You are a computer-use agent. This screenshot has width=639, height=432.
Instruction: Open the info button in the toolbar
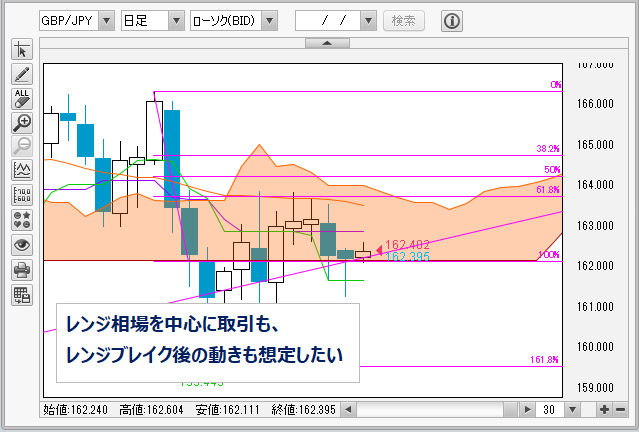coord(452,20)
